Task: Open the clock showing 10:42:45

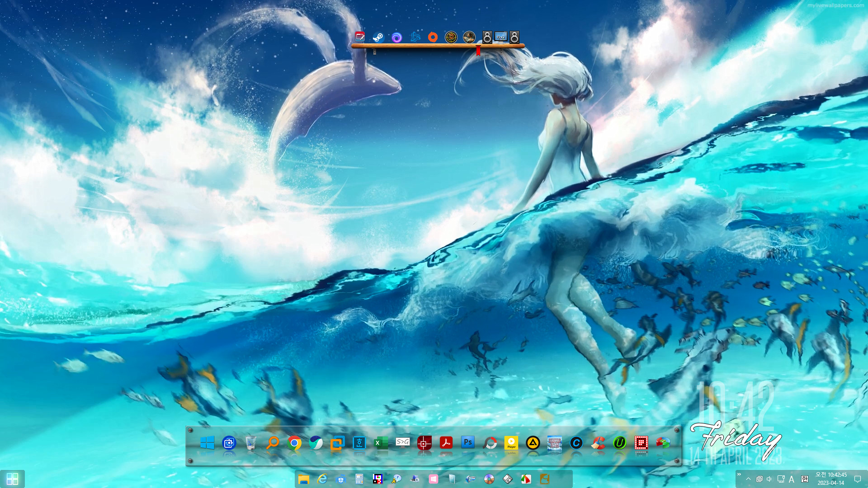Action: pyautogui.click(x=831, y=479)
